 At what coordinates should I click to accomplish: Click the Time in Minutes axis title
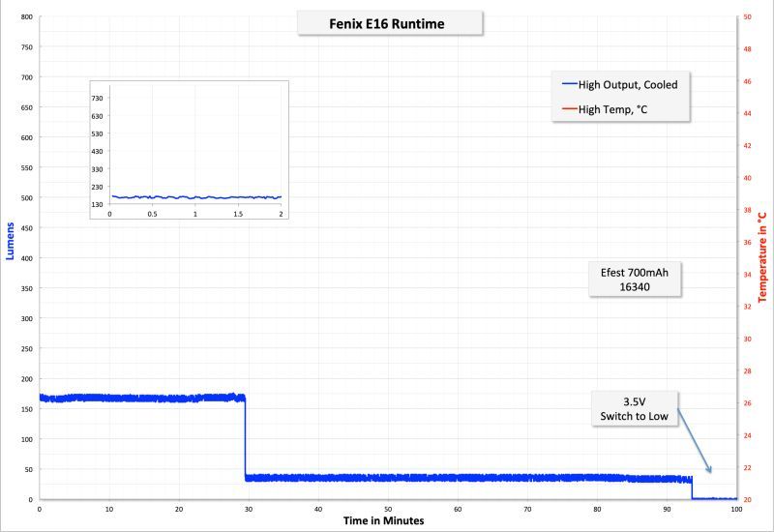coord(383,520)
